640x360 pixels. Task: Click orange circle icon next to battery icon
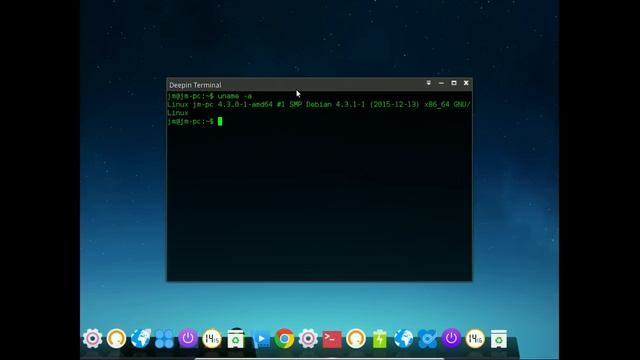coord(356,338)
